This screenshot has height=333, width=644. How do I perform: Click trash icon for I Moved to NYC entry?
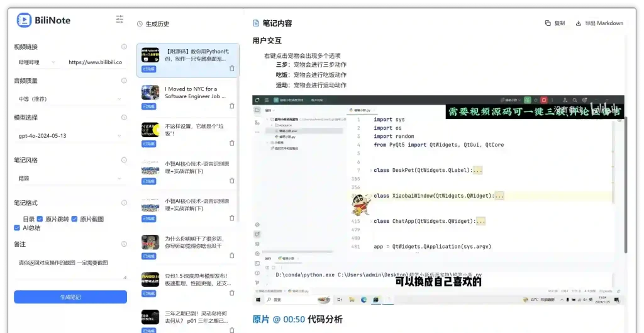tap(232, 106)
